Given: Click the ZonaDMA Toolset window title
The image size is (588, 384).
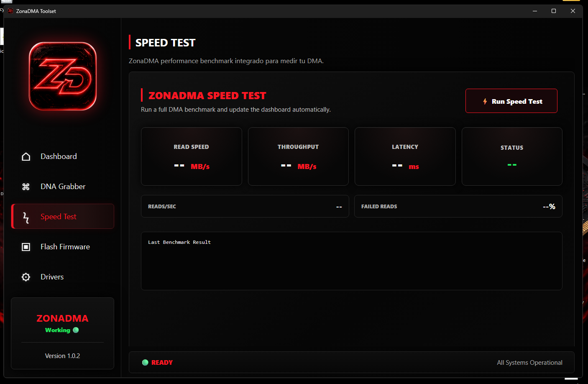Looking at the screenshot, I should (x=36, y=11).
